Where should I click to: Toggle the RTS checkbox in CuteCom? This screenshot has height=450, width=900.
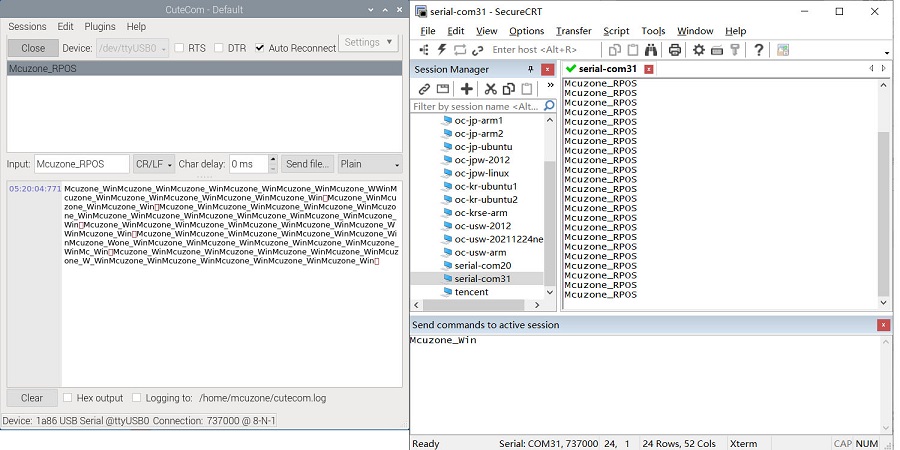coord(179,48)
